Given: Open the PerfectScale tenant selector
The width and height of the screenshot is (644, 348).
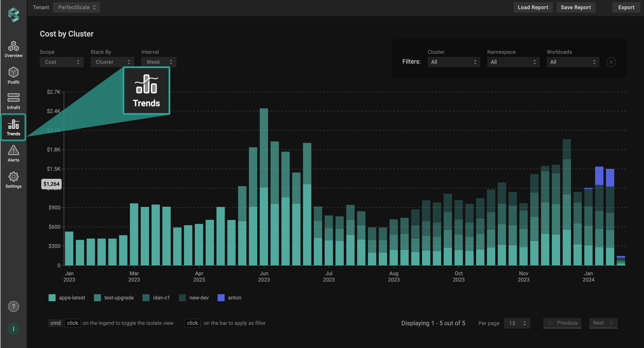Looking at the screenshot, I should coord(76,7).
